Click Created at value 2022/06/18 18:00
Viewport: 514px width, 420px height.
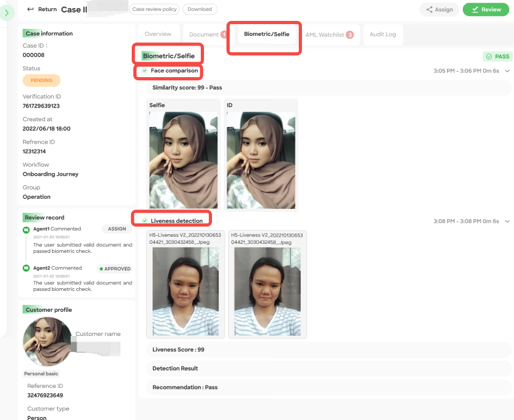[x=47, y=129]
